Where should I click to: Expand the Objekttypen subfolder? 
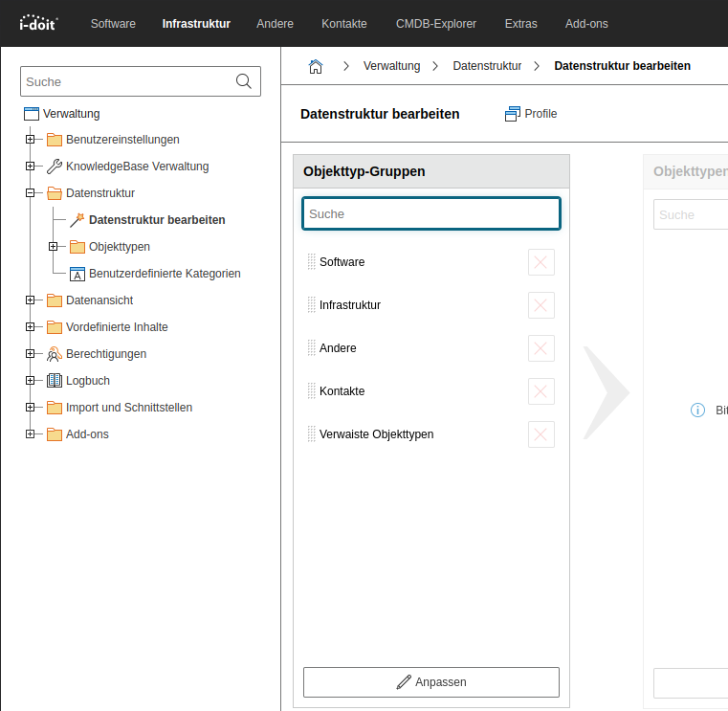click(53, 247)
